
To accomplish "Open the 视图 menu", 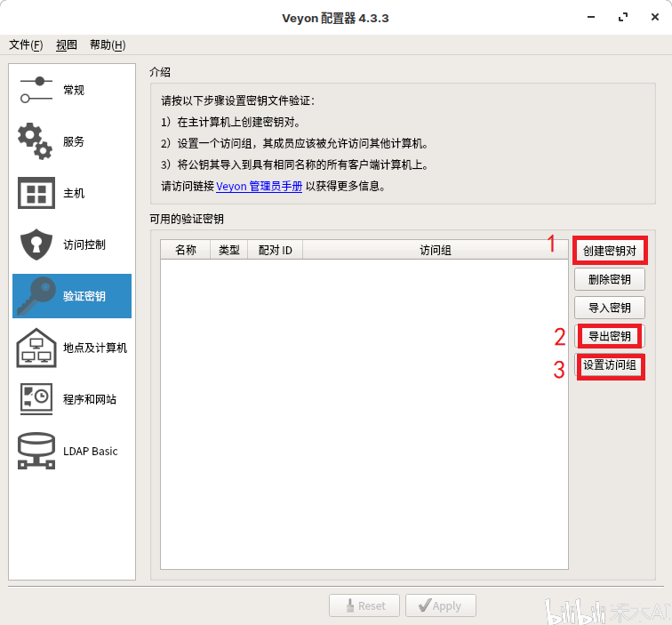I will click(x=67, y=44).
